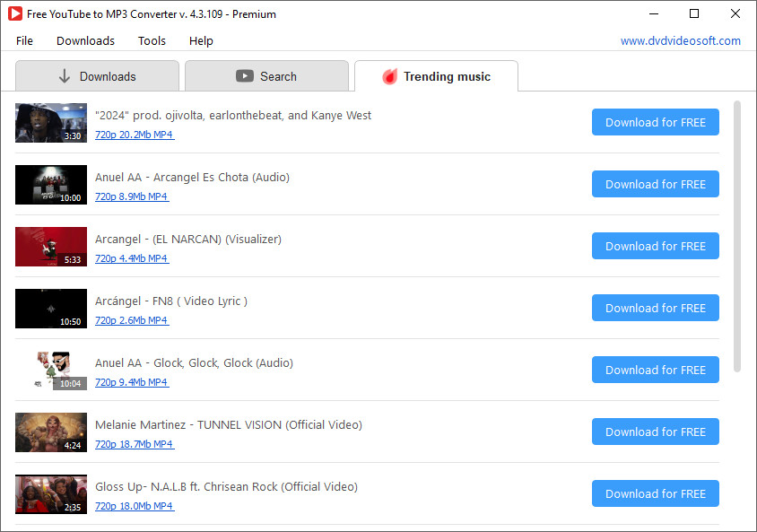The height and width of the screenshot is (532, 757).
Task: Open the Tools menu
Action: [x=152, y=41]
